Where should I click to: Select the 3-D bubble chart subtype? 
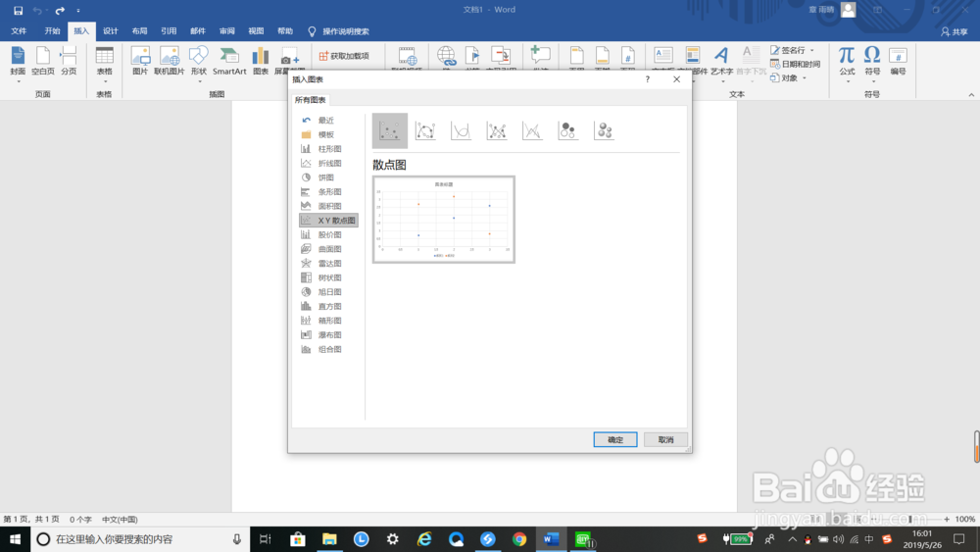[x=604, y=130]
